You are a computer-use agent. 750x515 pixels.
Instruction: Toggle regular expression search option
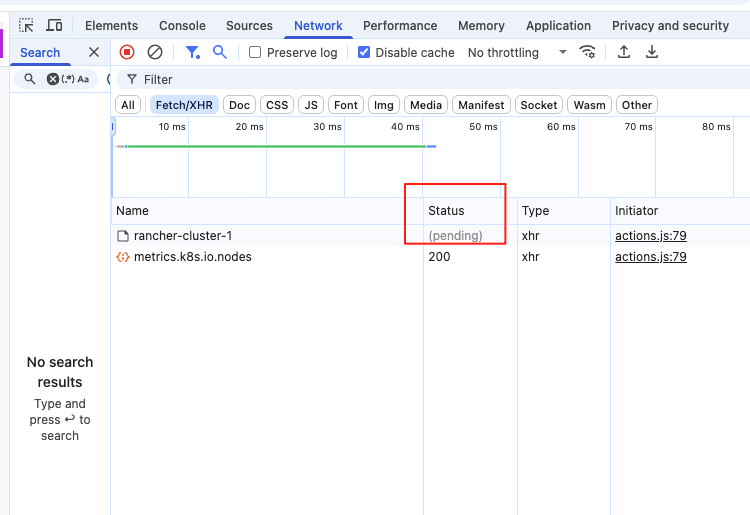point(67,79)
